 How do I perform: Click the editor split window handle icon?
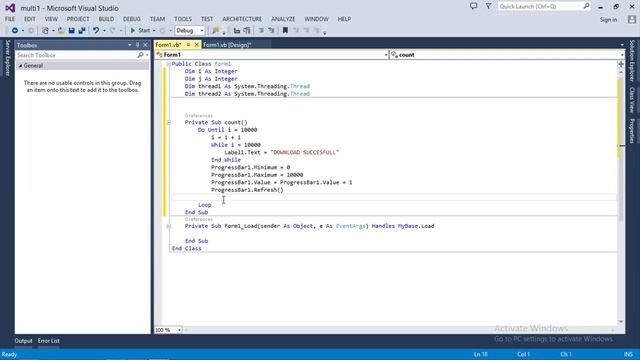621,64
